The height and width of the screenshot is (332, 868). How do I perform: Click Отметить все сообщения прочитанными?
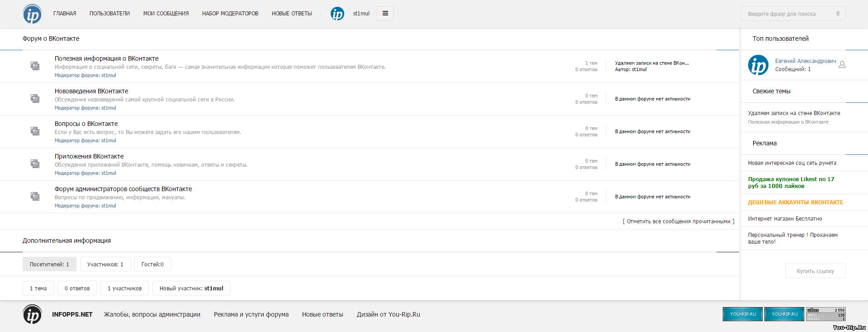point(678,221)
